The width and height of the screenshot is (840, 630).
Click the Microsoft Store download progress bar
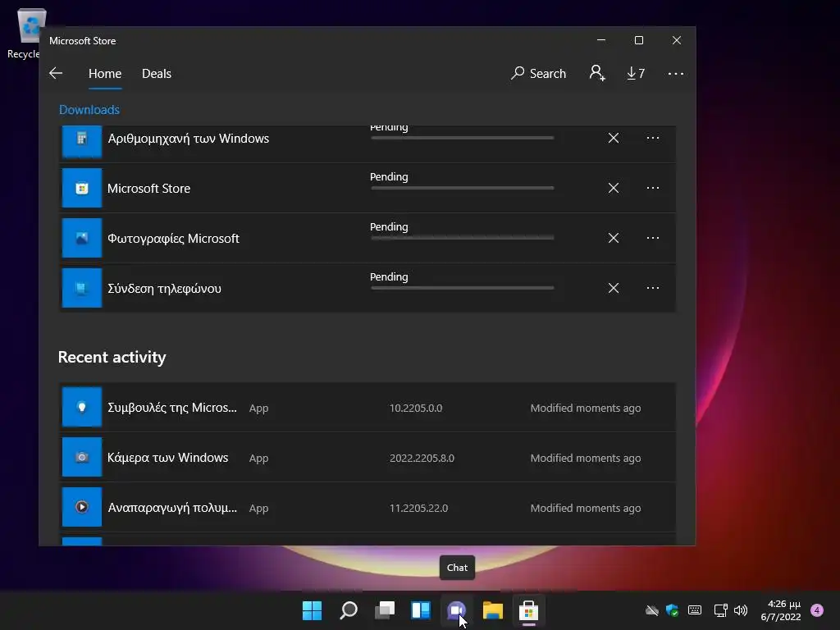coord(463,188)
